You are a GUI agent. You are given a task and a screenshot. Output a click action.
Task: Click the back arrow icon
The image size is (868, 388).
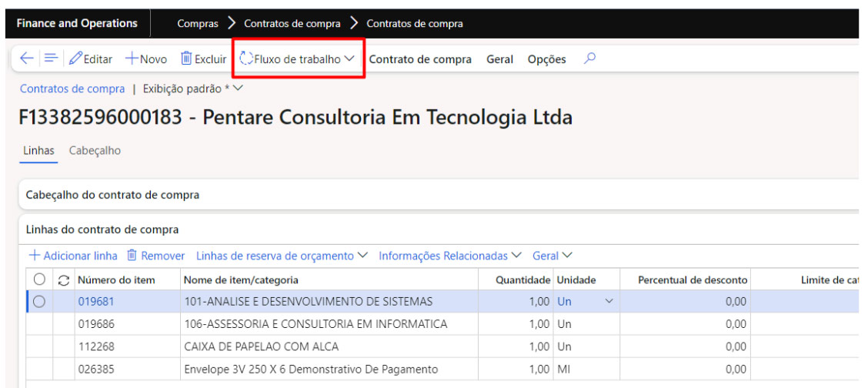coord(27,59)
